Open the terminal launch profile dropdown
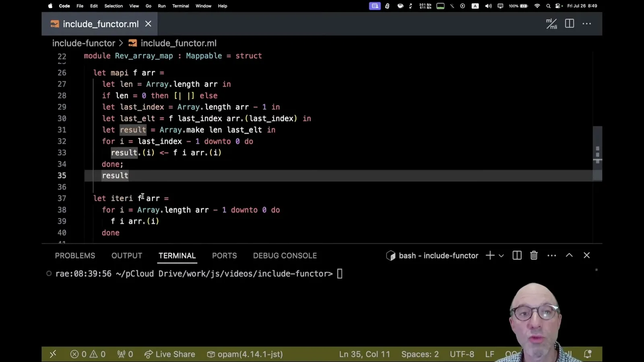644x362 pixels. (501, 255)
